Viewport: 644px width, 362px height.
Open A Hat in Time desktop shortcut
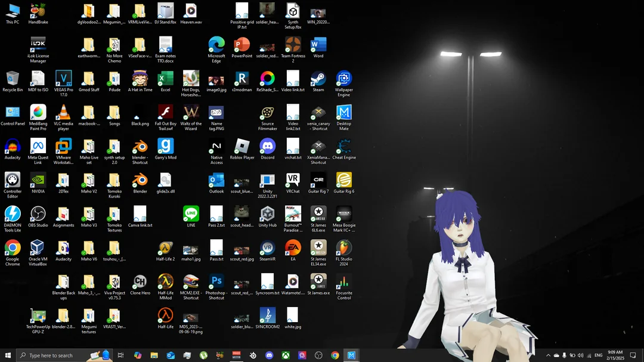pyautogui.click(x=140, y=81)
